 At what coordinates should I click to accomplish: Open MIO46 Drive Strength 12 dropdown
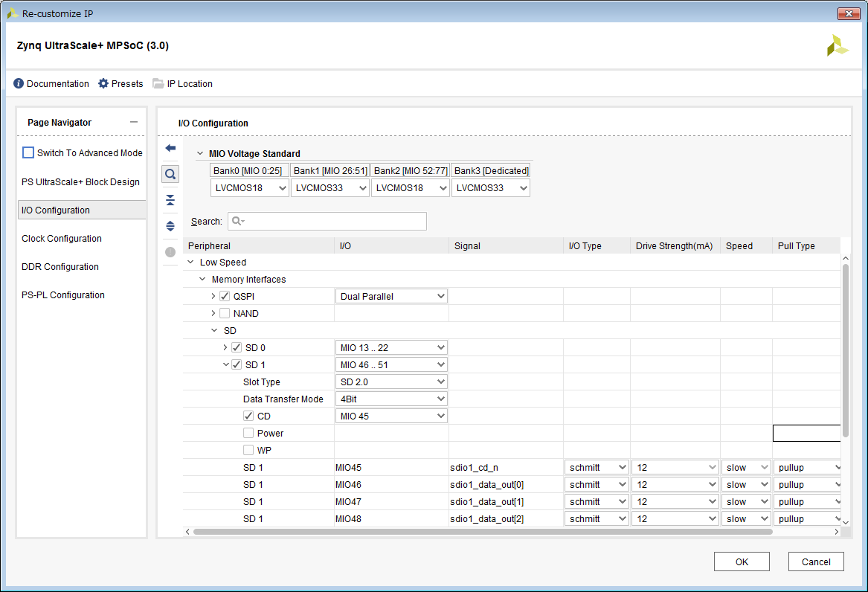tap(675, 485)
